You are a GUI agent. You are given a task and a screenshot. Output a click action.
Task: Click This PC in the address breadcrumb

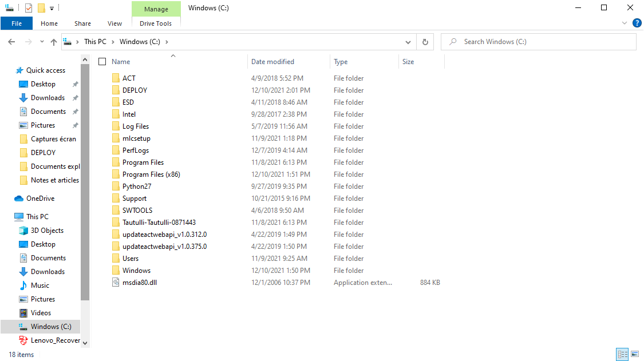point(95,42)
